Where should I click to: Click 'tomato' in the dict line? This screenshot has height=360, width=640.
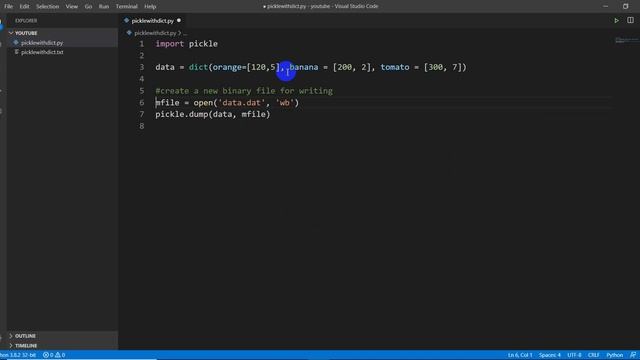[x=395, y=67]
